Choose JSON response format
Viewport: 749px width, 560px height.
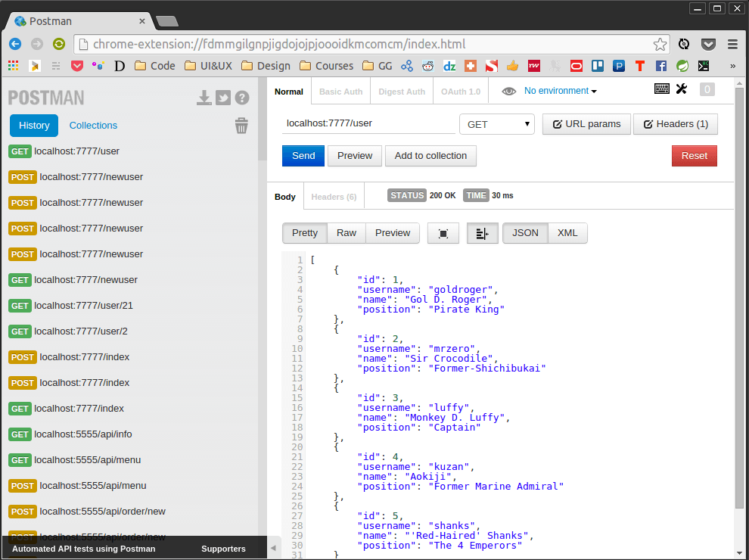[525, 233]
